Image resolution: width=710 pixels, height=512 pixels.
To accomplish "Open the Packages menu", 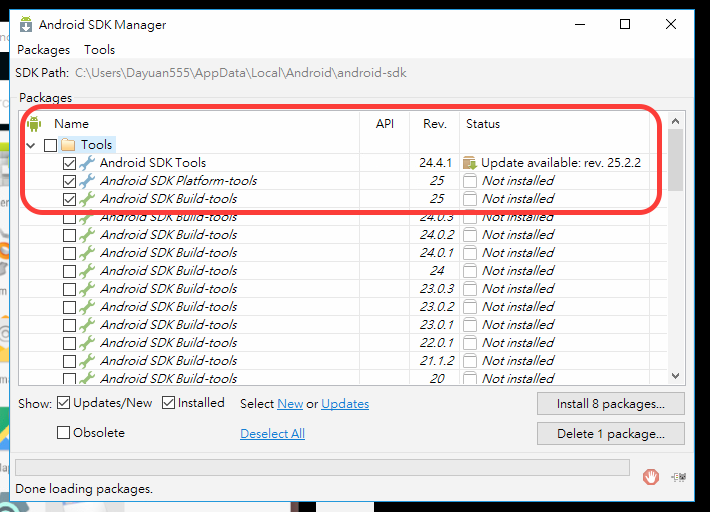I will coord(43,50).
